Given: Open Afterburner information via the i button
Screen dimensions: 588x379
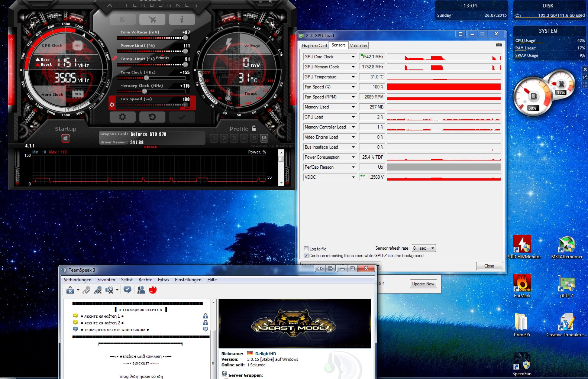Looking at the screenshot, I should [182, 19].
